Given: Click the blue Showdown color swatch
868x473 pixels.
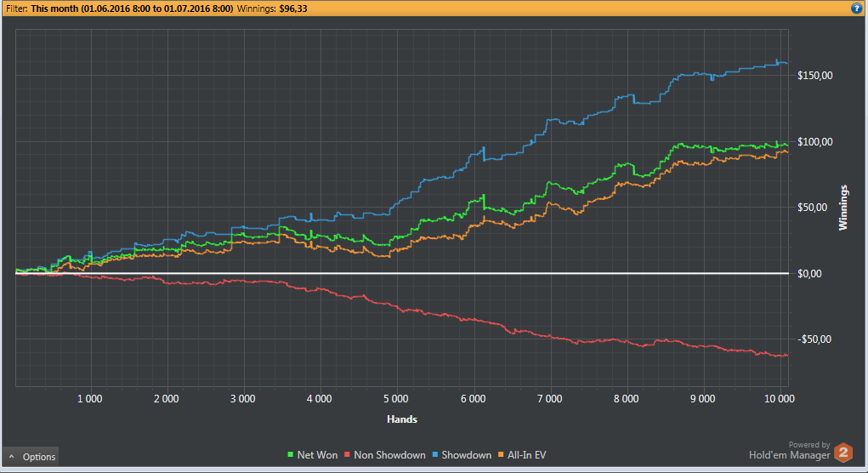Looking at the screenshot, I should [x=435, y=455].
